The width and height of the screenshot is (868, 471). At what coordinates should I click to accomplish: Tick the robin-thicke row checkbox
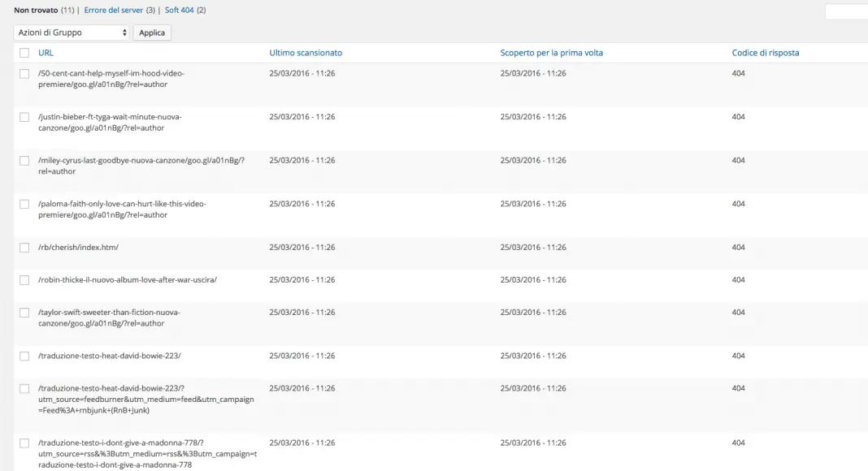coord(24,280)
